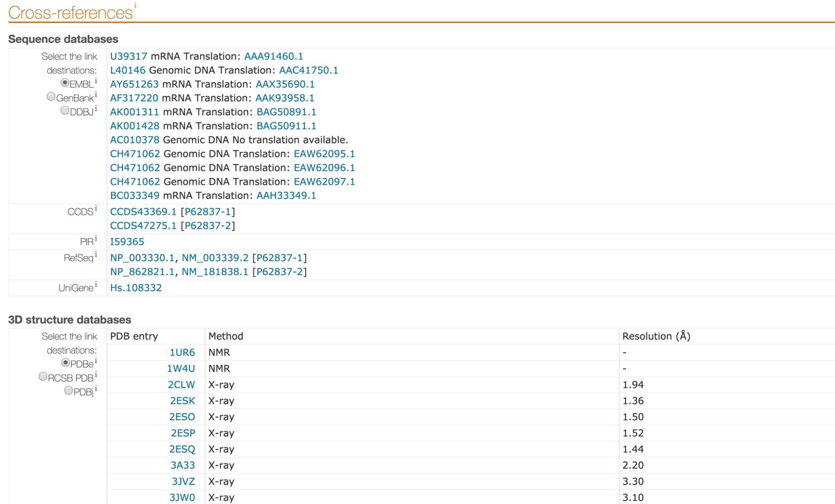835x504 pixels.
Task: Select the GenBank link destination radio button
Action: coord(51,97)
